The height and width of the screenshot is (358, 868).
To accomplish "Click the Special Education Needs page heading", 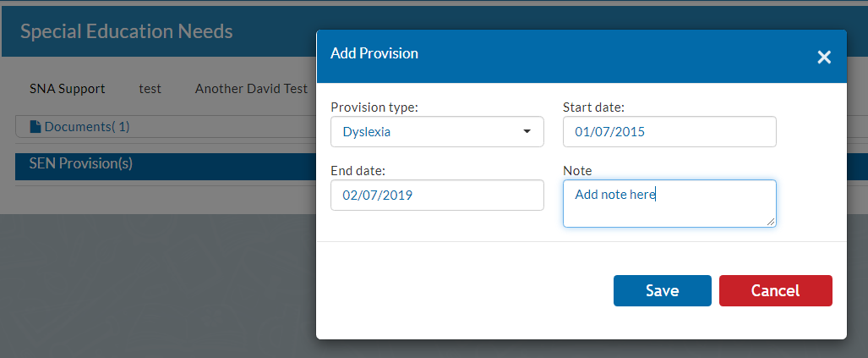I will (x=126, y=31).
